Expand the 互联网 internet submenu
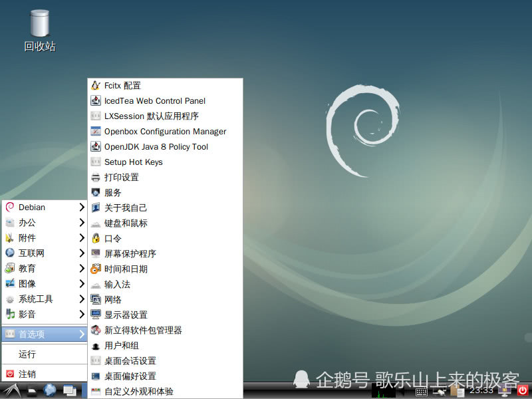The width and height of the screenshot is (532, 399). coord(45,253)
